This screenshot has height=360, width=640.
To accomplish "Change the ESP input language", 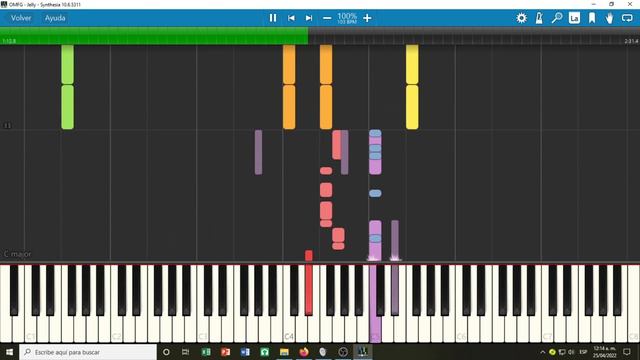I will [583, 352].
